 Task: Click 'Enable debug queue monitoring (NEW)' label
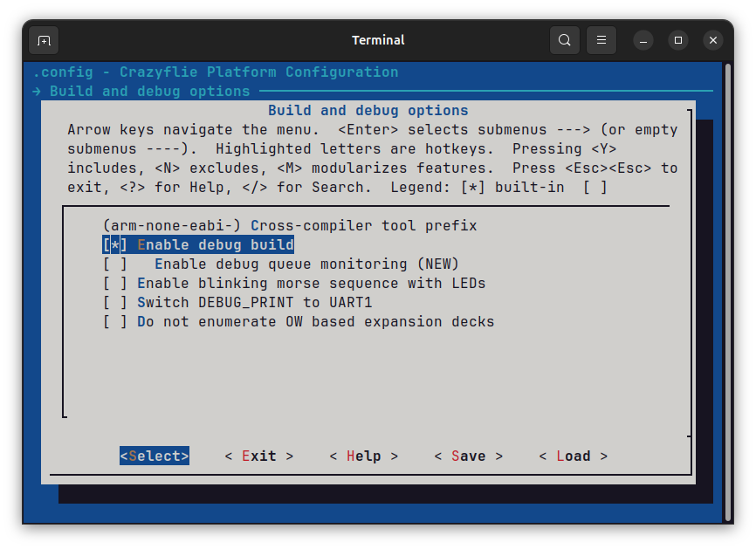306,264
